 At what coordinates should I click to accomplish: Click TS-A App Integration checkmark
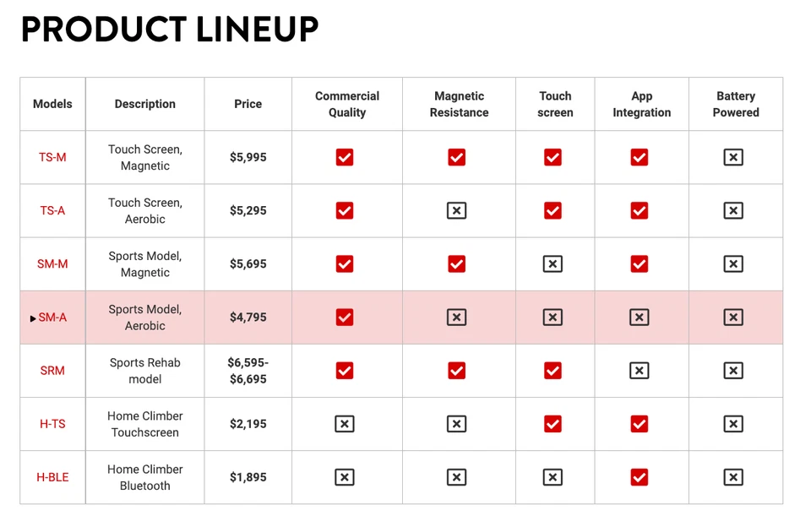[640, 210]
